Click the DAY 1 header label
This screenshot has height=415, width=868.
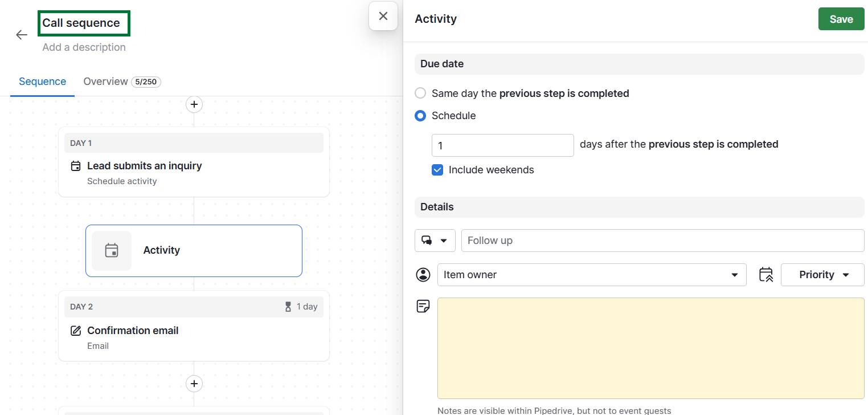(81, 143)
